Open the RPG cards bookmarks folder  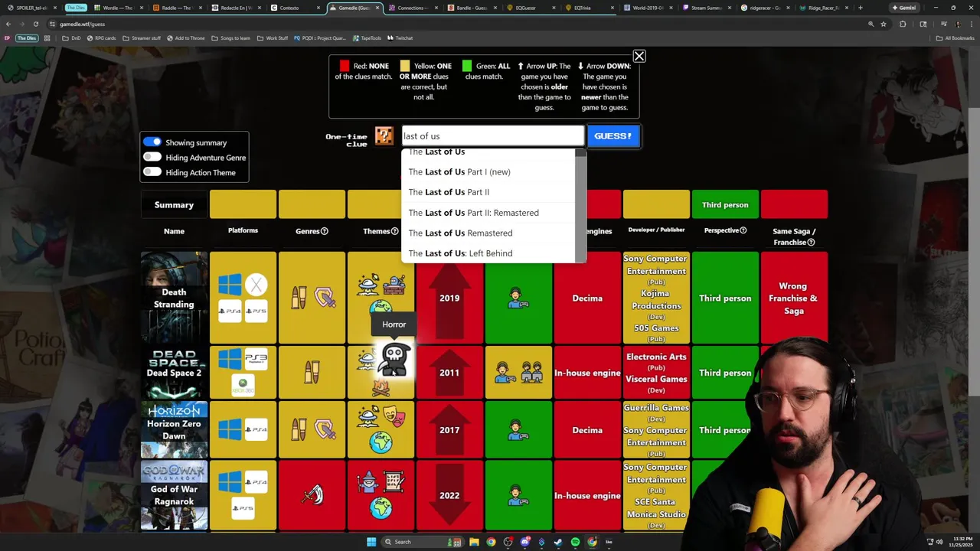tap(101, 37)
